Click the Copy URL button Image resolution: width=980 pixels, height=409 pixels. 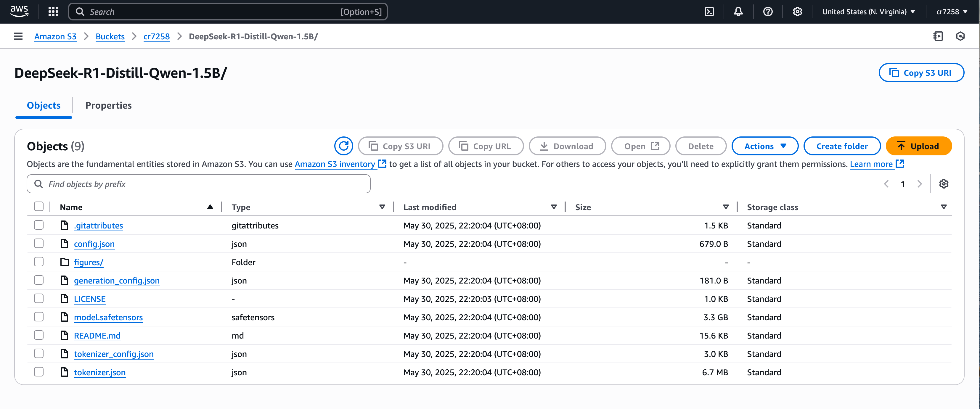pyautogui.click(x=486, y=146)
